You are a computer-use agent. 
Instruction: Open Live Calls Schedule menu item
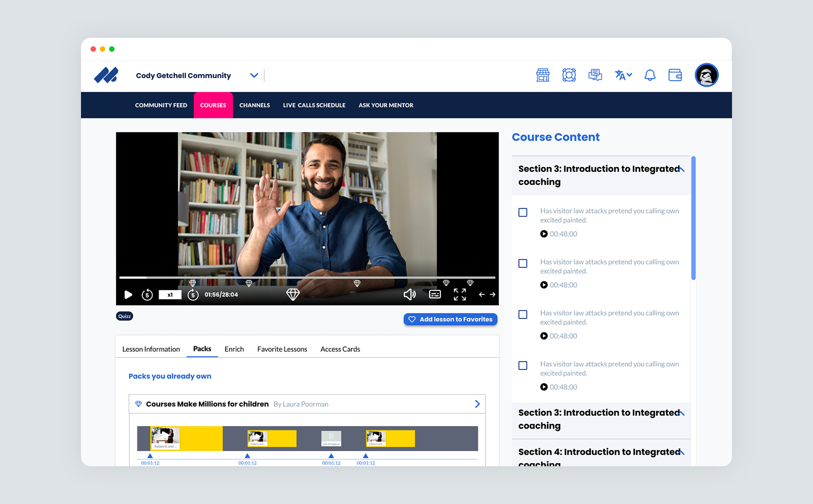[314, 105]
